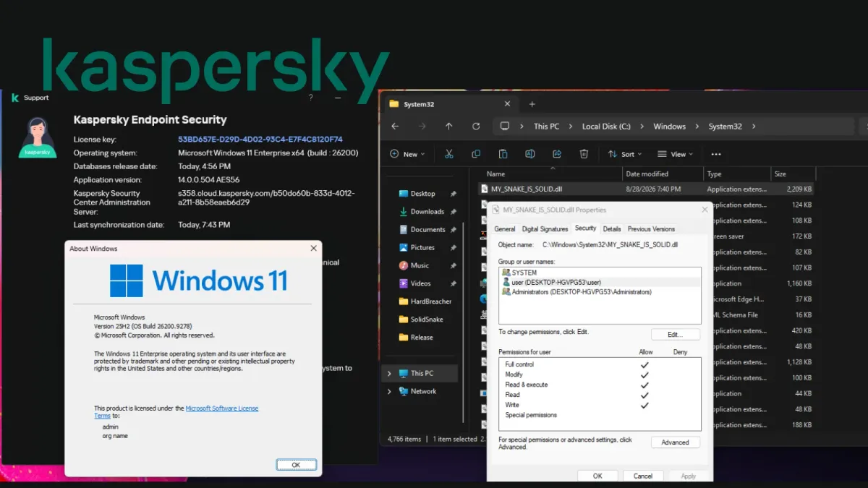Click the Kaspersky support agent avatar
Image resolution: width=868 pixels, height=488 pixels.
tap(38, 137)
